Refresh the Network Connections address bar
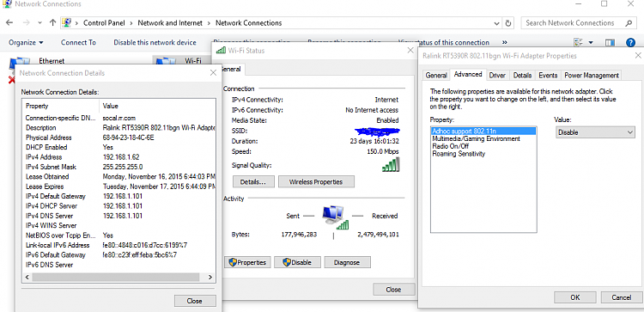Viewport: 644px width, 312px height. 508,23
